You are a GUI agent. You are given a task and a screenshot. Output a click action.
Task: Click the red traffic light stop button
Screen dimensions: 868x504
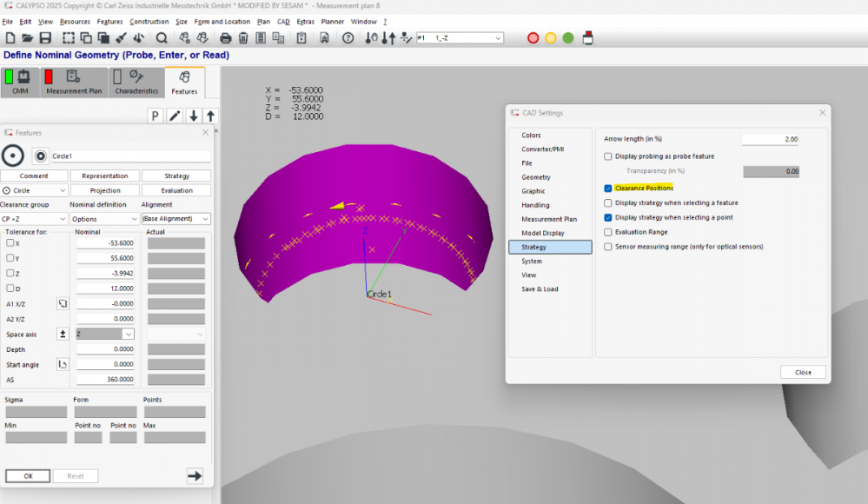pyautogui.click(x=533, y=38)
